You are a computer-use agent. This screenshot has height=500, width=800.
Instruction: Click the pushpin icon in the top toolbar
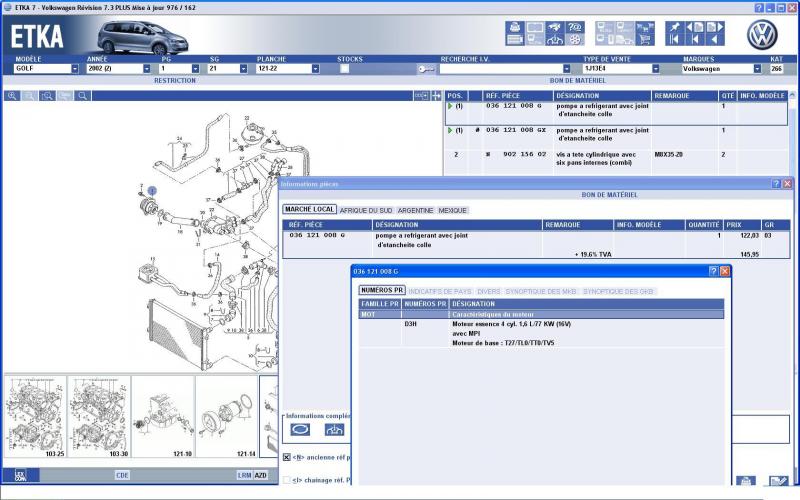(675, 27)
